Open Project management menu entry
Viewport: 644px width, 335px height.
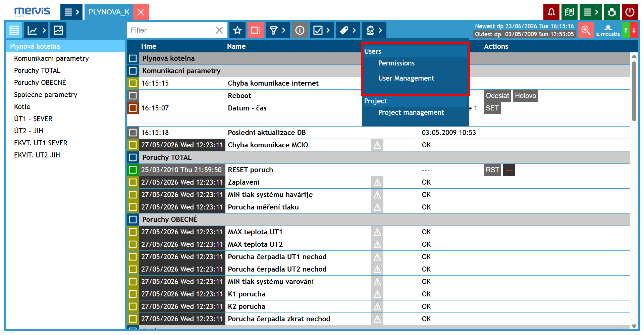coord(411,112)
